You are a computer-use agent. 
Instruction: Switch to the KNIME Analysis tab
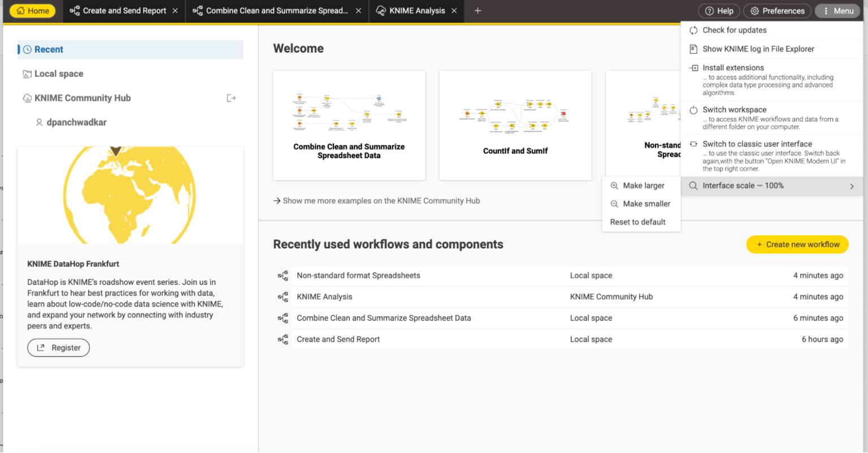click(417, 11)
